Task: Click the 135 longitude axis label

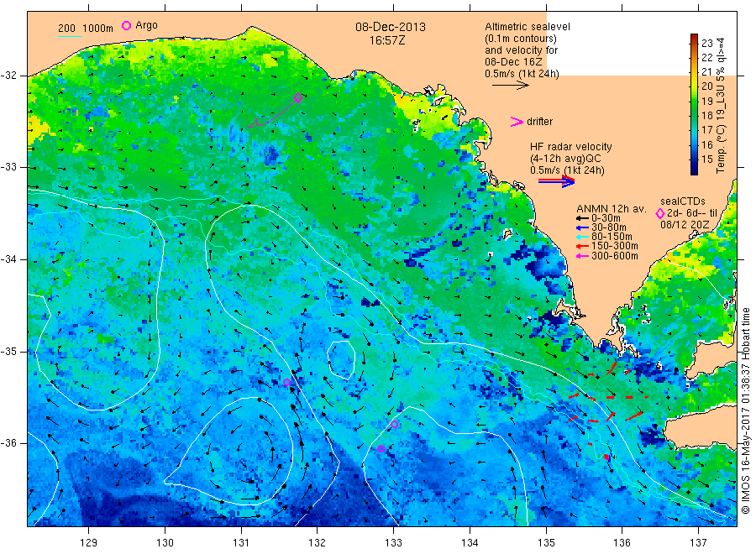Action: coord(546,543)
